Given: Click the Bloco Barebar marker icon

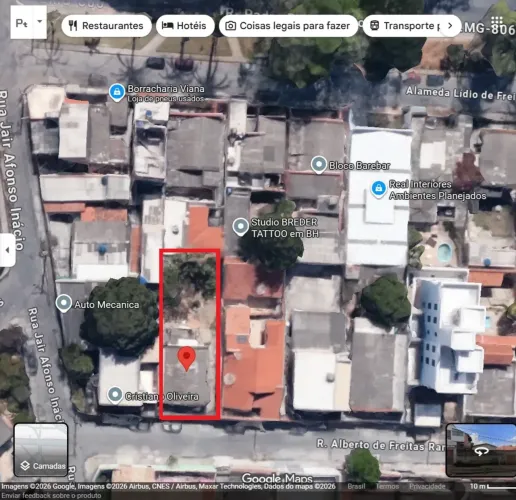Looking at the screenshot, I should pyautogui.click(x=319, y=165).
